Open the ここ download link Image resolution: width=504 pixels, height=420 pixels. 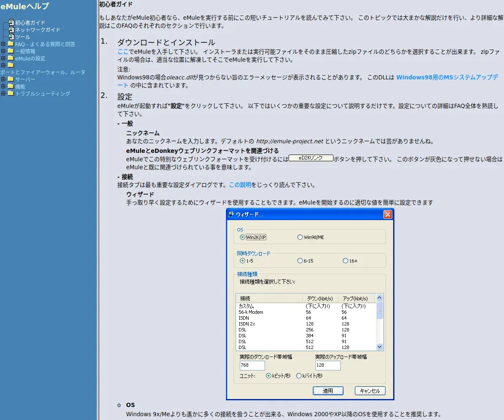[x=123, y=52]
